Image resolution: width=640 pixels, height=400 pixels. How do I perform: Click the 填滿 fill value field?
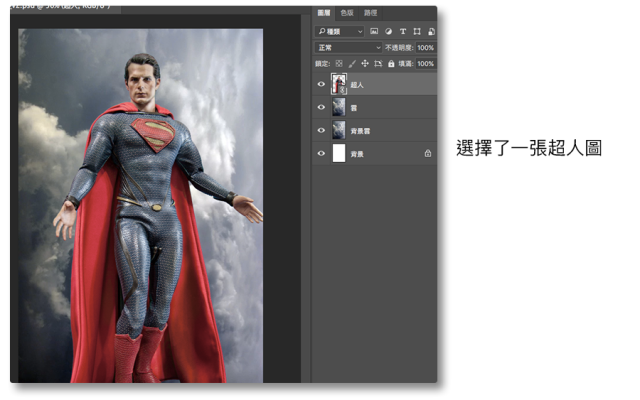tap(425, 64)
